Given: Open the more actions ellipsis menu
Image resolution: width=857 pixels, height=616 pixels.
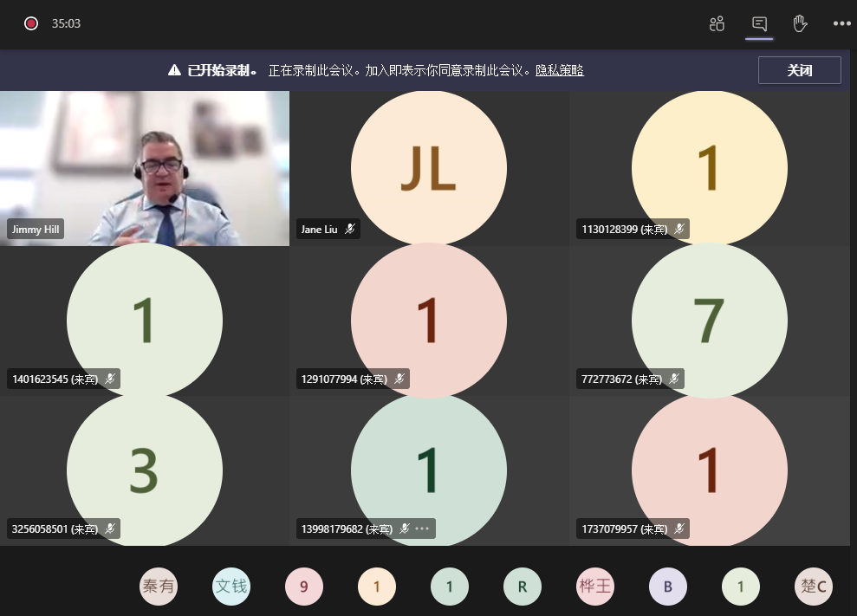Looking at the screenshot, I should click(841, 23).
